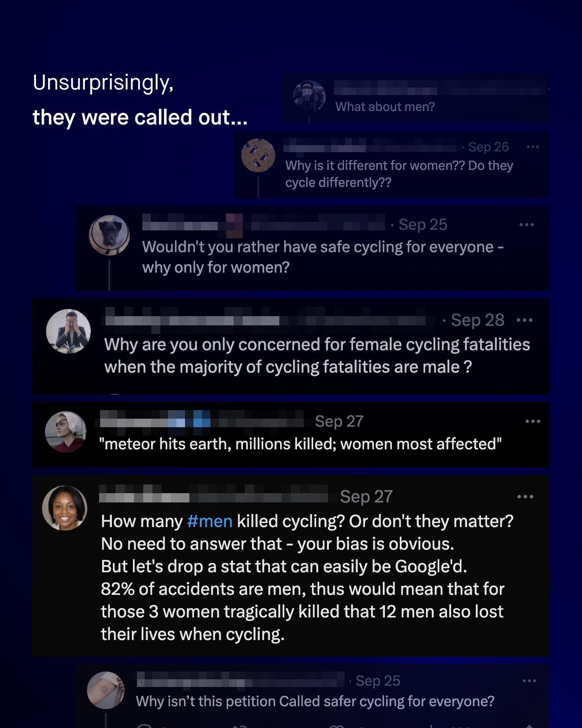Click the dog profile avatar
Image resolution: width=582 pixels, height=728 pixels.
pos(109,235)
